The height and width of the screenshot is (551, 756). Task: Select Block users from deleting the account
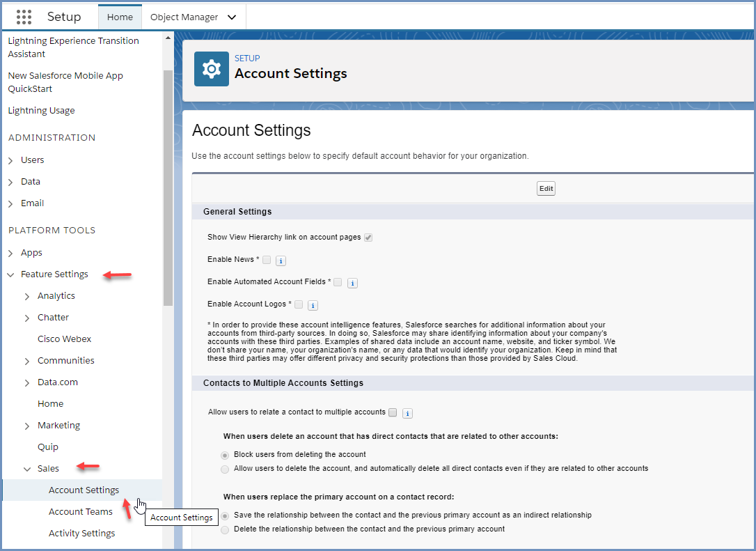(225, 455)
